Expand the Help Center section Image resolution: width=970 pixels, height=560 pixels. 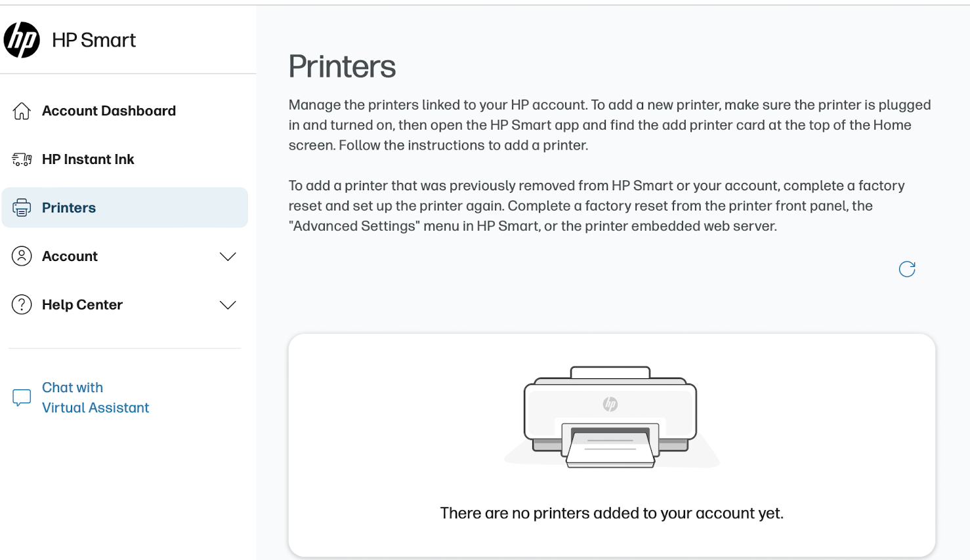(x=228, y=305)
